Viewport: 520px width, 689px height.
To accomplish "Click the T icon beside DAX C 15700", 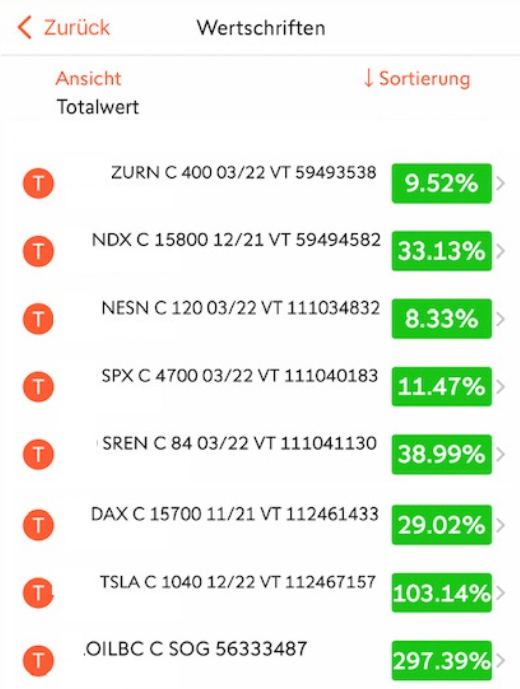I will click(38, 525).
